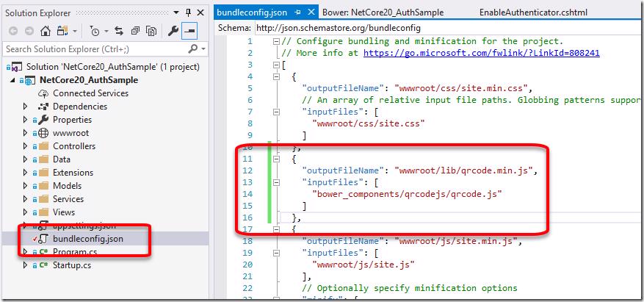The width and height of the screenshot is (644, 302).
Task: Go to Solution Explorer Home view
Action: pos(46,31)
